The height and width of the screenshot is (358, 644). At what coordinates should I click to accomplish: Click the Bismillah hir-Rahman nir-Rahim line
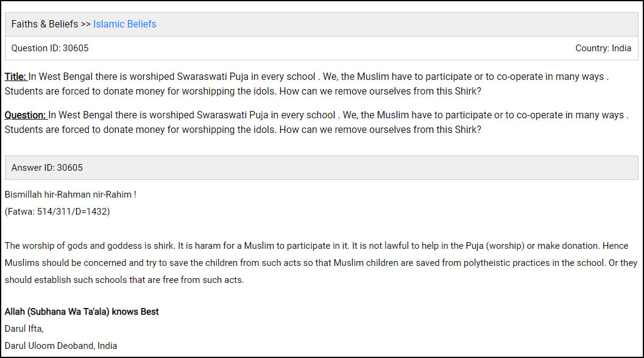point(70,195)
